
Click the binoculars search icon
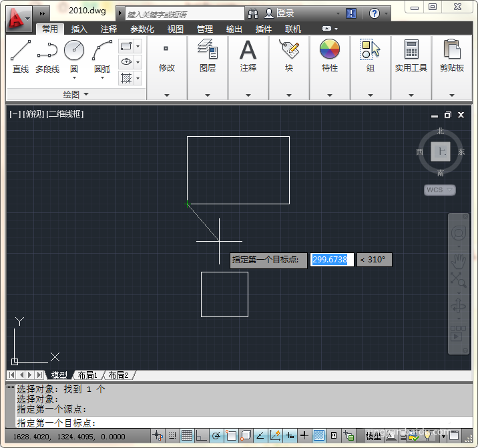(253, 13)
